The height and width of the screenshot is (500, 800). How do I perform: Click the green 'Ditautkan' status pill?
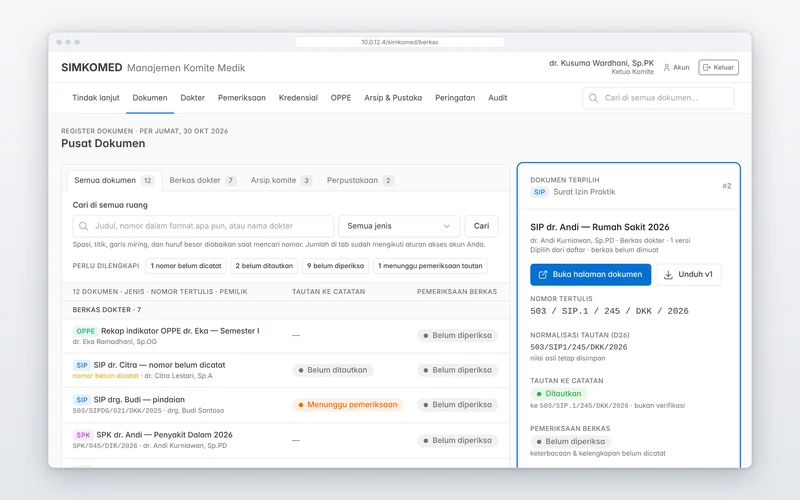click(559, 394)
